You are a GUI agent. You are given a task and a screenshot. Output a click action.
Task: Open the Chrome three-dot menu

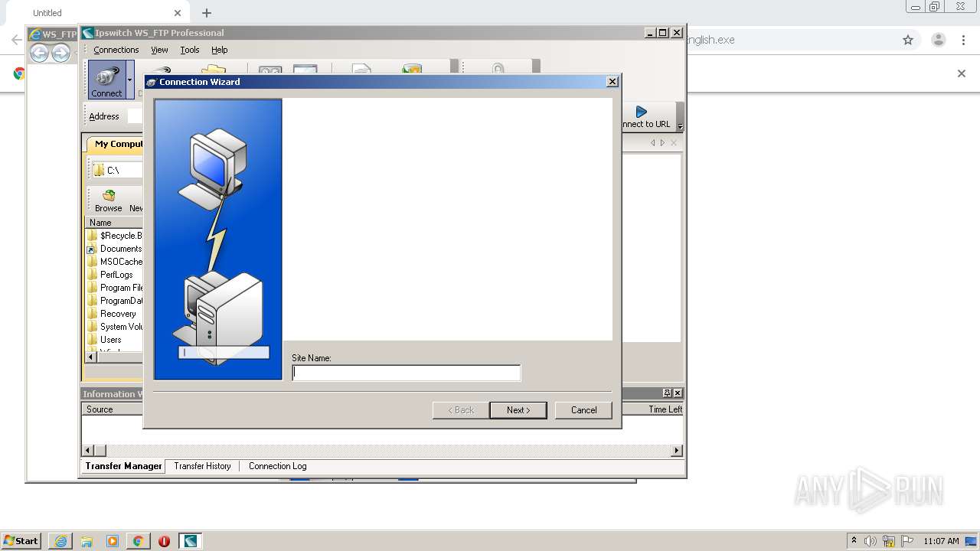point(964,40)
